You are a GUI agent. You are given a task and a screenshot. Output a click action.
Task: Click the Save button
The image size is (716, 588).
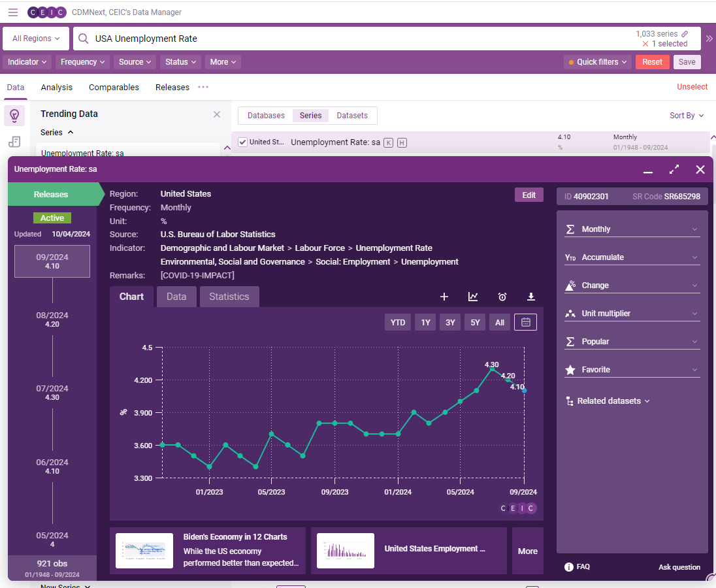687,62
